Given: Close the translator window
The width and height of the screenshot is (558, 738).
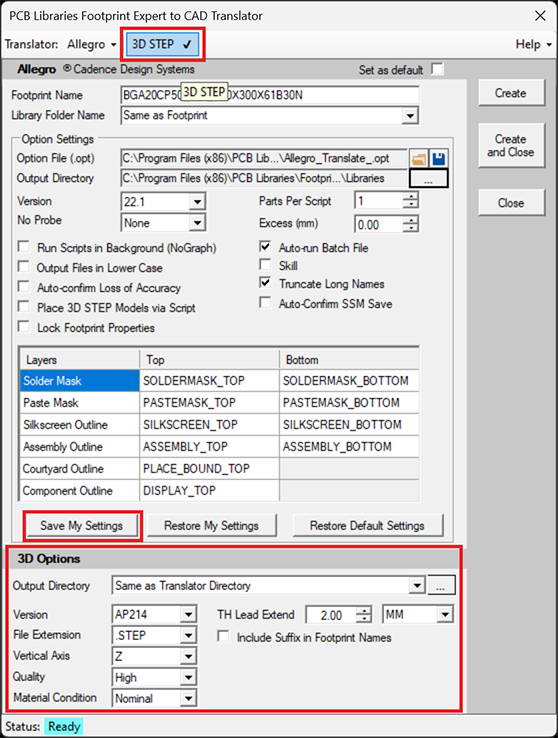Looking at the screenshot, I should 540,16.
